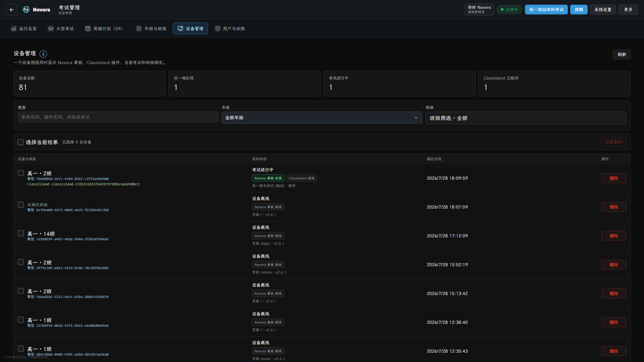Click the 设备总数 81 stat card
Viewport: 644px width, 362px height.
point(90,83)
